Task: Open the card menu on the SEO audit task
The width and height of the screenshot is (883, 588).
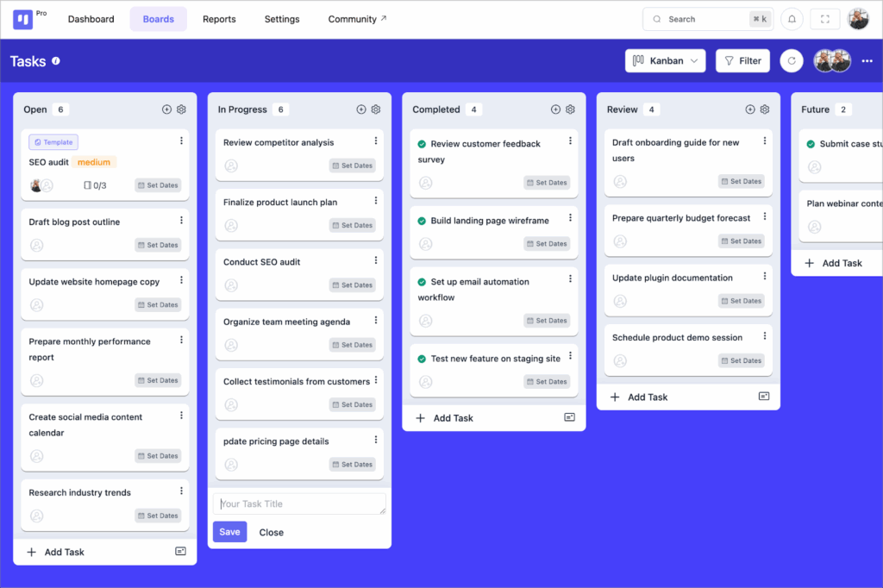Action: [x=181, y=141]
